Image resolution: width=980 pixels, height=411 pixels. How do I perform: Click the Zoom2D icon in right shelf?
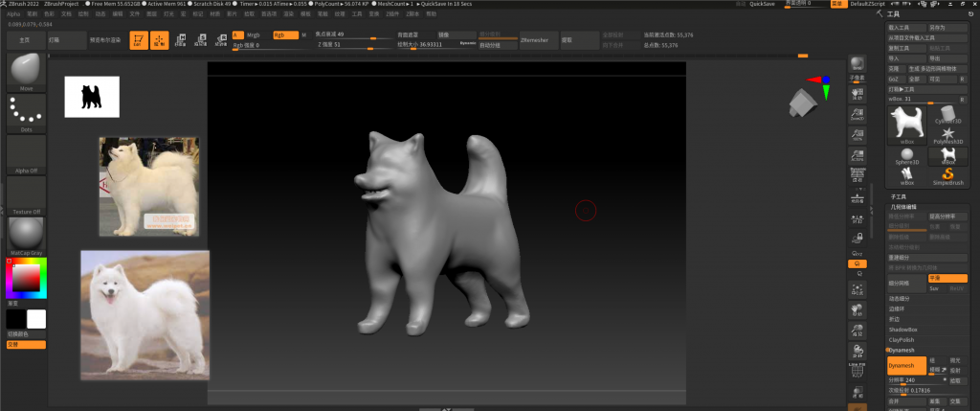pos(857,113)
